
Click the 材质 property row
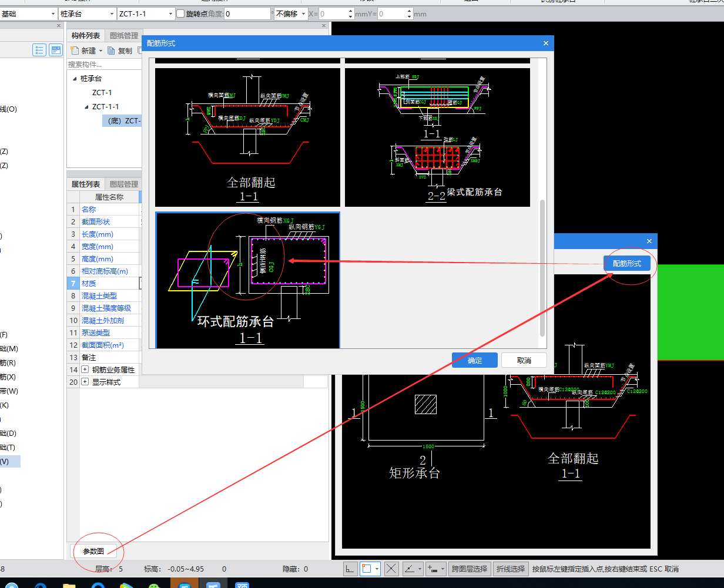tap(103, 283)
